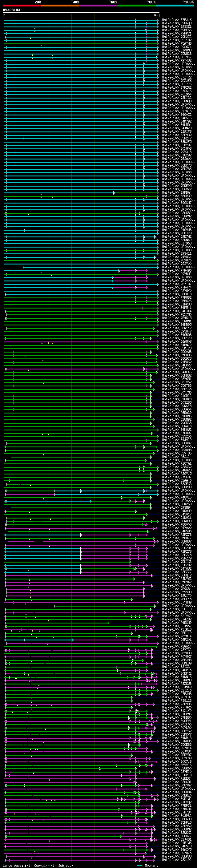This screenshot has width=197, height=868.
Task: Select label UniRef100_Q6AU06
Action: point(177,342)
